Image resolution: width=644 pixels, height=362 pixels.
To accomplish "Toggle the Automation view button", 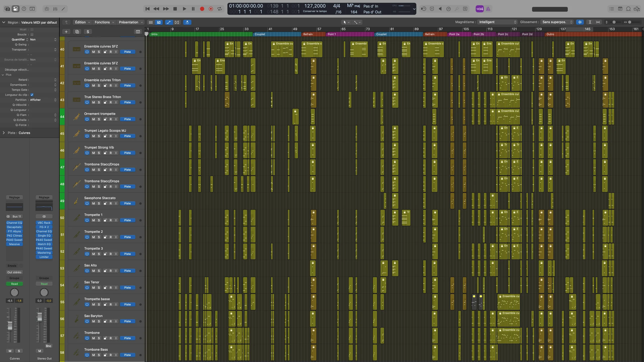I will point(169,22).
